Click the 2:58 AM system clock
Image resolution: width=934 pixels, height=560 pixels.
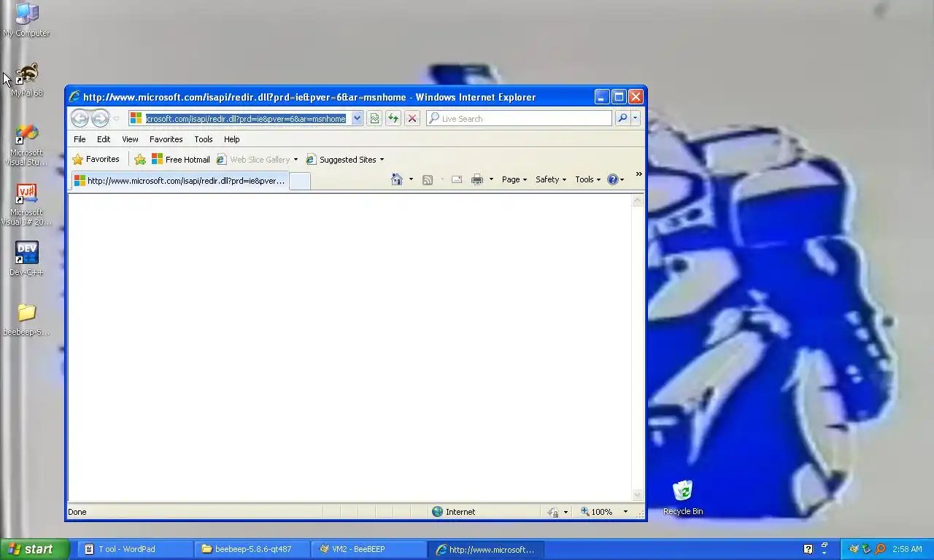click(x=907, y=549)
